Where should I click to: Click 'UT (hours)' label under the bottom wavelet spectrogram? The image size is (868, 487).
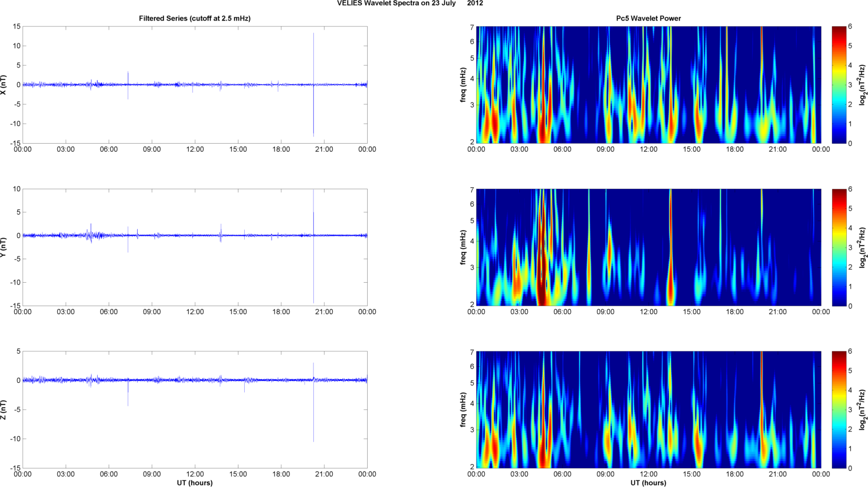tap(648, 483)
